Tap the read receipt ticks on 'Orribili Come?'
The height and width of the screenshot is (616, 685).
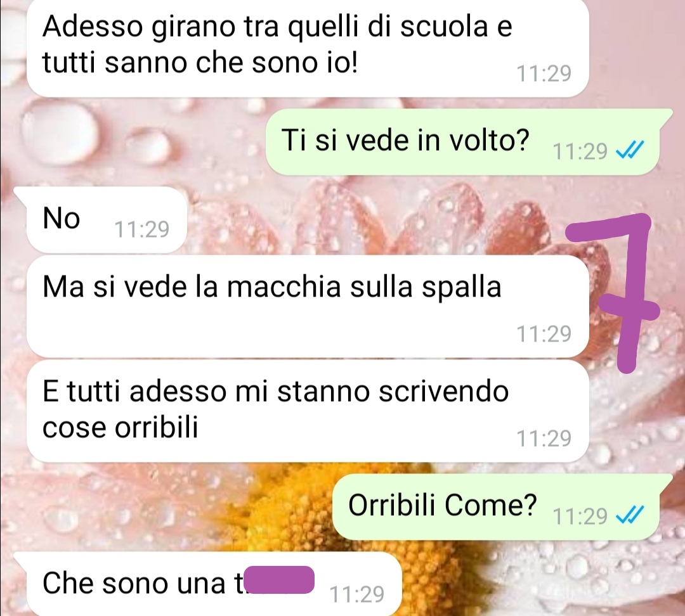[x=630, y=516]
